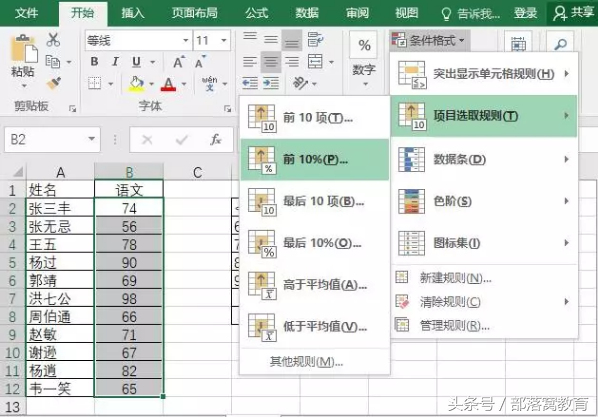The height and width of the screenshot is (417, 598).
Task: Click the 登录 sign-in link
Action: [525, 13]
